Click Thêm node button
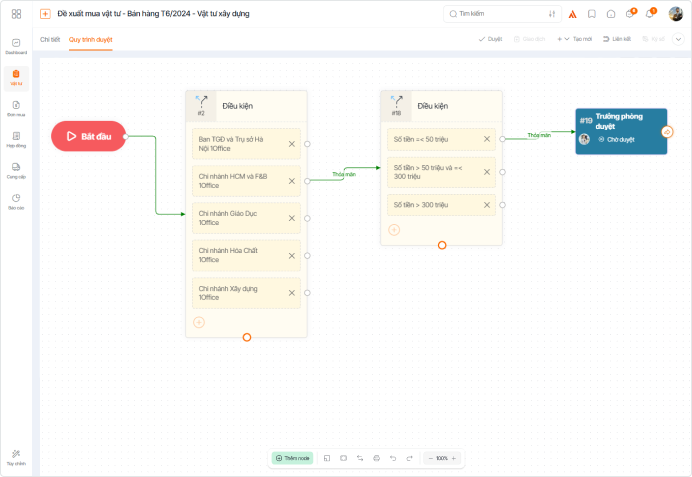Image resolution: width=692 pixels, height=477 pixels. pos(292,458)
